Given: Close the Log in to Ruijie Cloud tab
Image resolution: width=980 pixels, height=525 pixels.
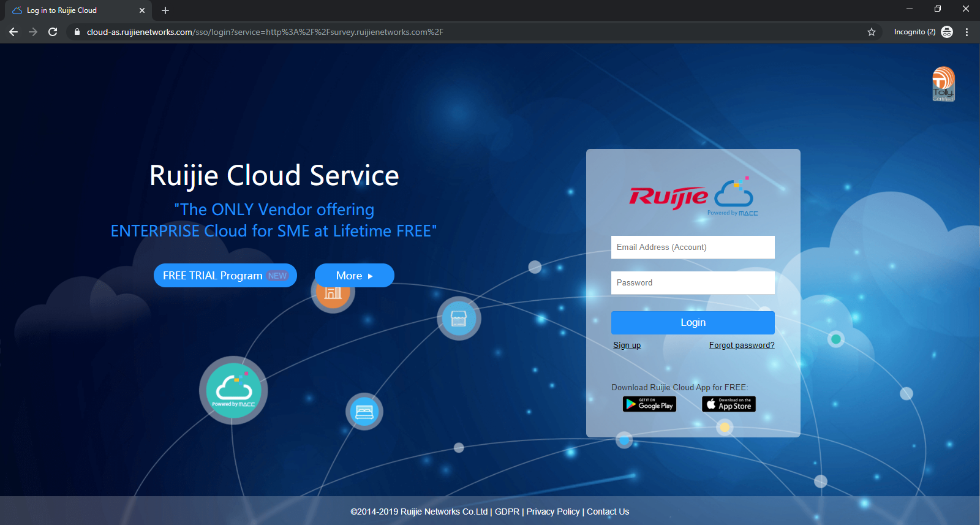Looking at the screenshot, I should [x=142, y=10].
